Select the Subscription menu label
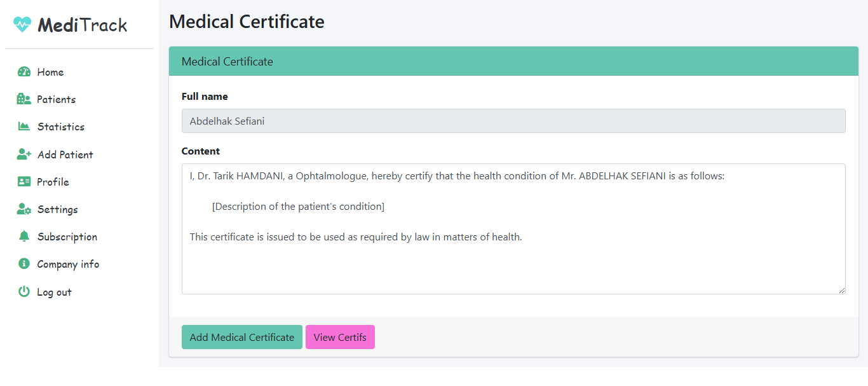 tap(67, 237)
